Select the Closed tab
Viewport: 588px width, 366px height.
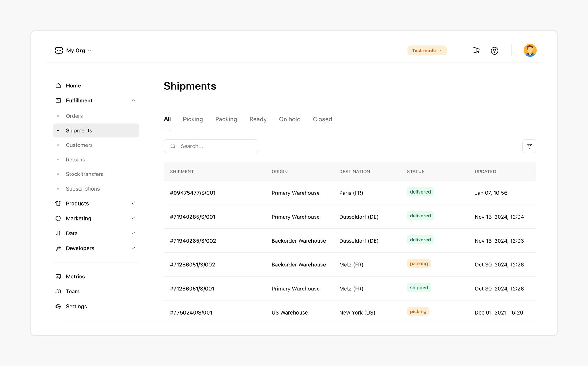(322, 119)
